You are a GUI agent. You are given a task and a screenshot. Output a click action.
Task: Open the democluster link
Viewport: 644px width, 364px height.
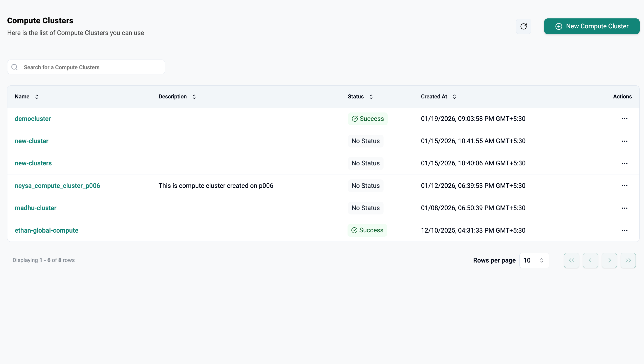pyautogui.click(x=33, y=119)
